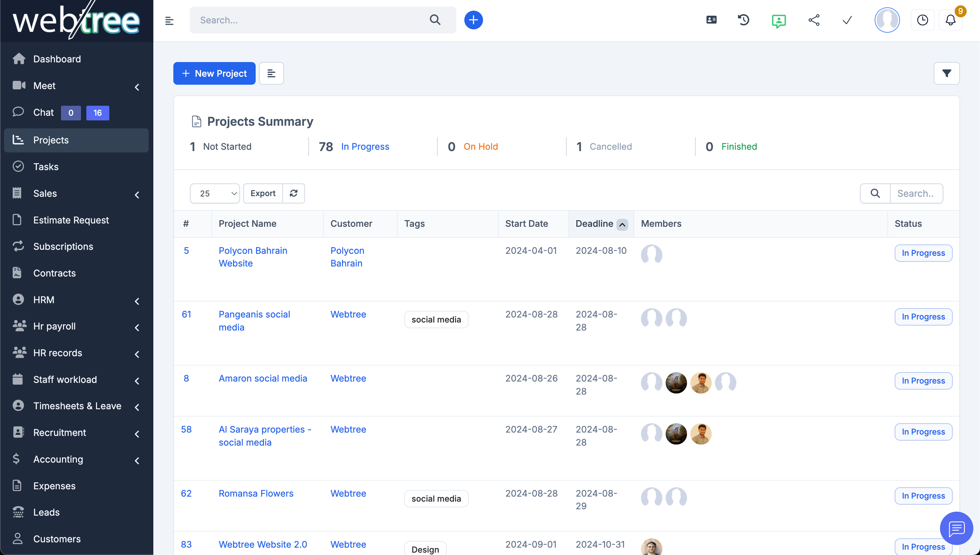
Task: Open the history clock-arrow icon
Action: [x=743, y=20]
